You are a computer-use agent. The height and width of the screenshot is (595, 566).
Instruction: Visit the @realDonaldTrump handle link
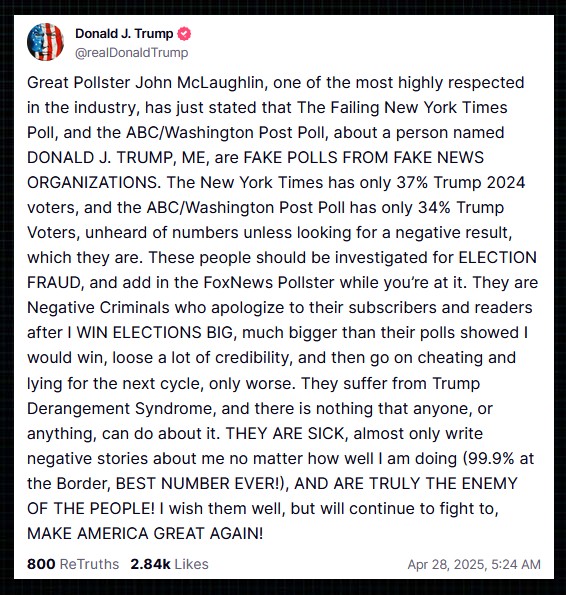pos(132,52)
